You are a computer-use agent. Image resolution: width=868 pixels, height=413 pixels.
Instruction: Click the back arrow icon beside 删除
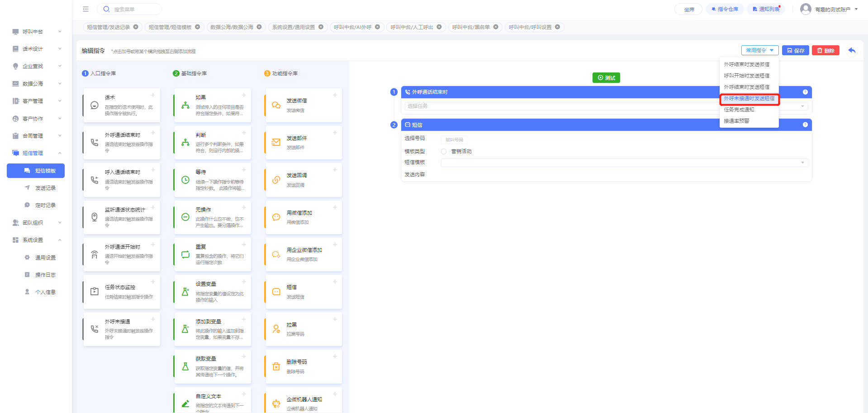click(852, 50)
